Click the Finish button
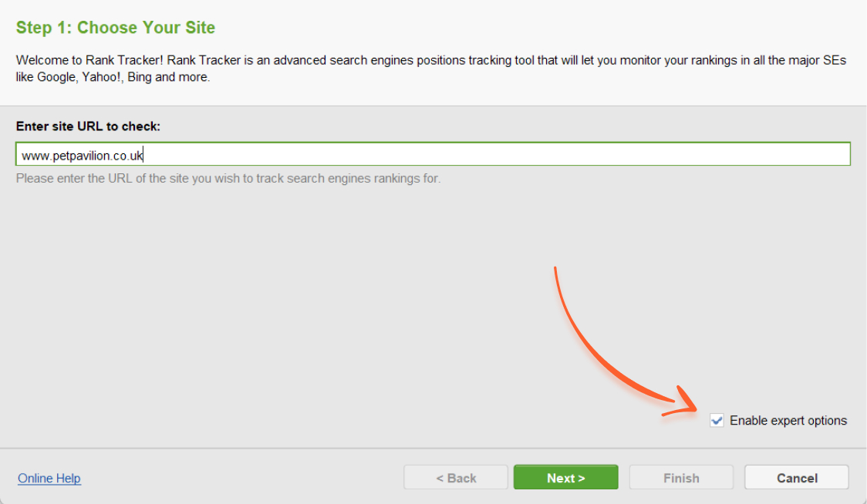The height and width of the screenshot is (504, 867). pyautogui.click(x=681, y=478)
